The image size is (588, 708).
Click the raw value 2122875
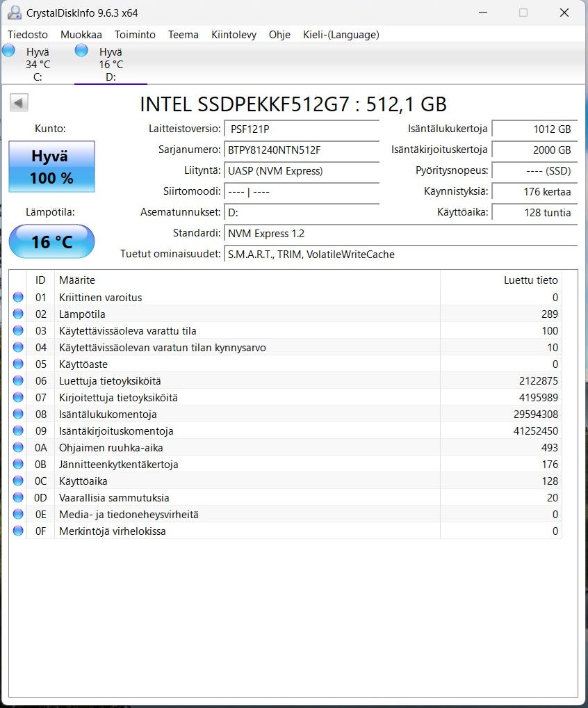(x=539, y=381)
